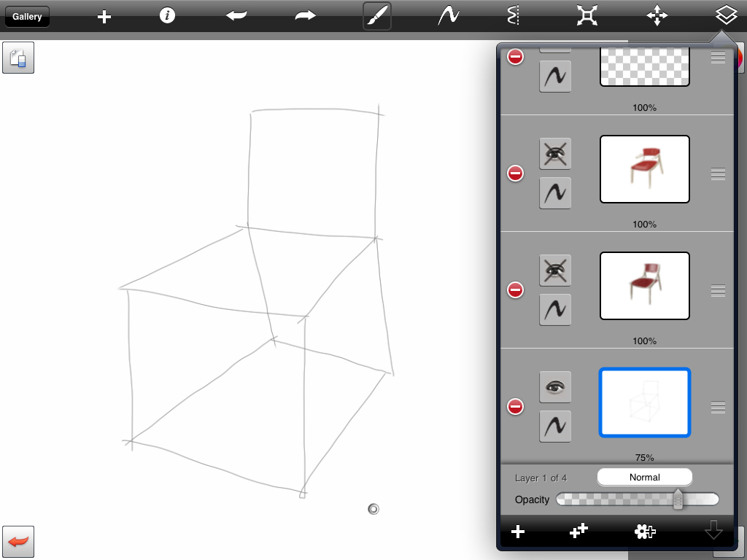This screenshot has width=747, height=560.
Task: Click the merge down arrow in layers panel
Action: [713, 532]
